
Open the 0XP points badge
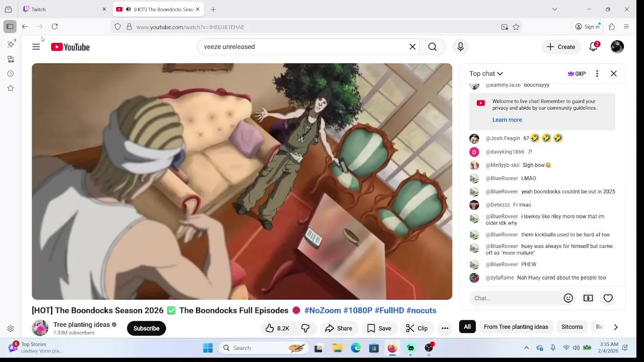pyautogui.click(x=577, y=73)
